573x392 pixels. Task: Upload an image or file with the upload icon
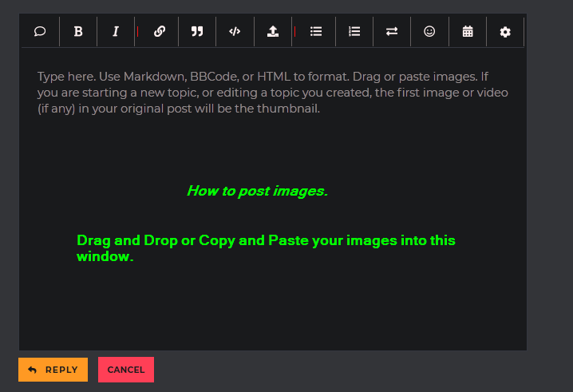(273, 31)
